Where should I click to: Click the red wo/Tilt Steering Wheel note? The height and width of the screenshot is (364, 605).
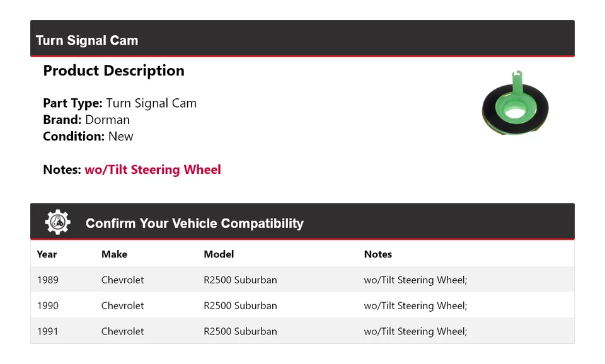pyautogui.click(x=153, y=169)
